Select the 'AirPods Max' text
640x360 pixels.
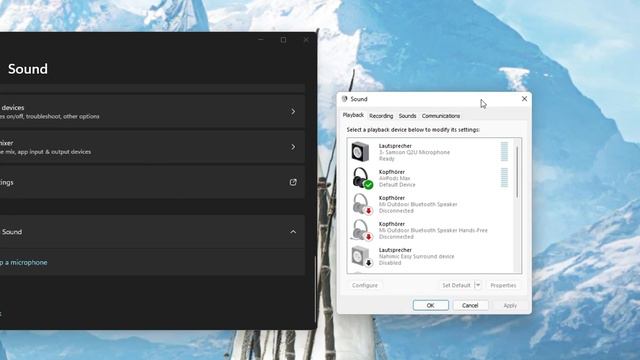pyautogui.click(x=395, y=178)
